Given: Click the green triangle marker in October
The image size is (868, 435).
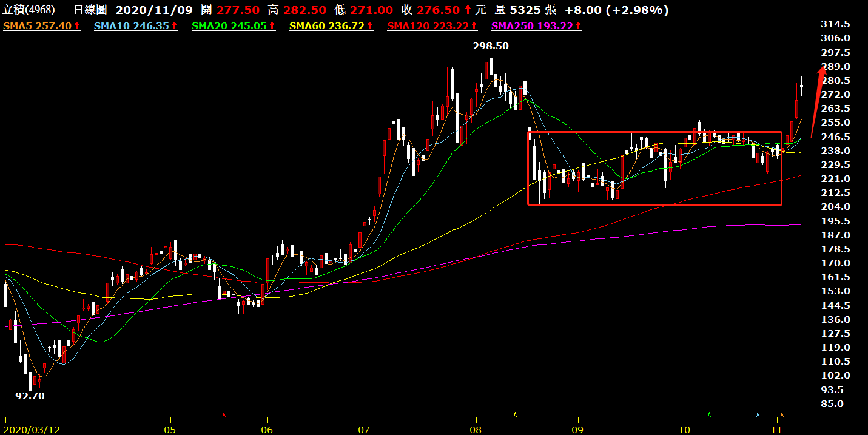Looking at the screenshot, I should pos(709,414).
